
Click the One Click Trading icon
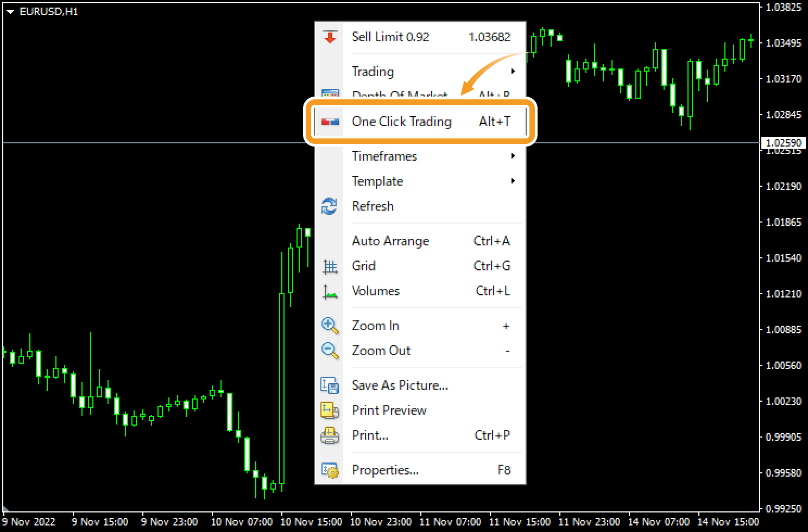tap(330, 122)
